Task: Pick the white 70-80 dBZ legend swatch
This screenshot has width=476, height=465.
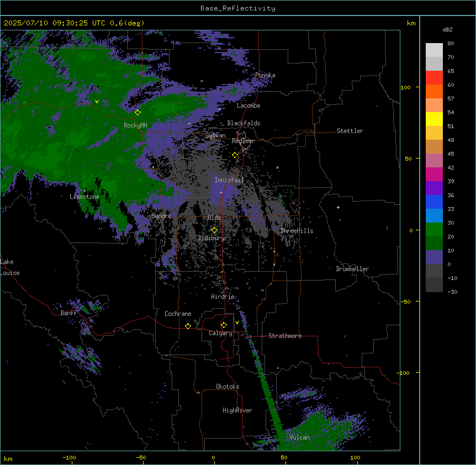Action: (x=434, y=50)
